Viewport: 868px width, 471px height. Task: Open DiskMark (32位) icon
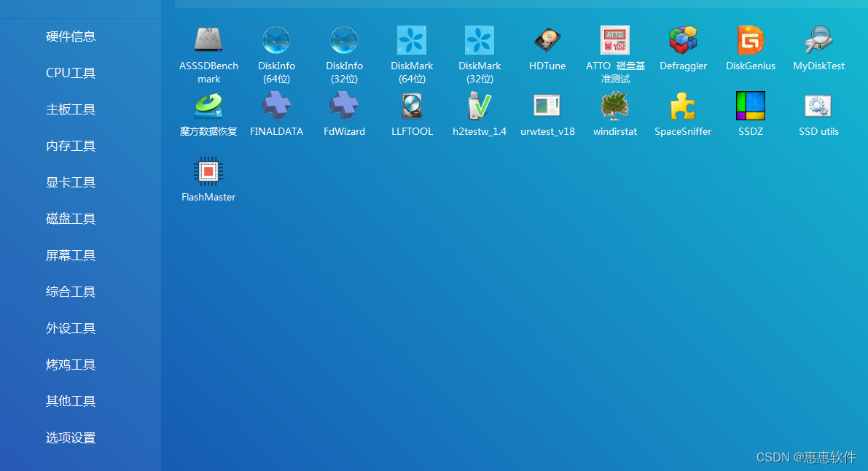point(480,40)
